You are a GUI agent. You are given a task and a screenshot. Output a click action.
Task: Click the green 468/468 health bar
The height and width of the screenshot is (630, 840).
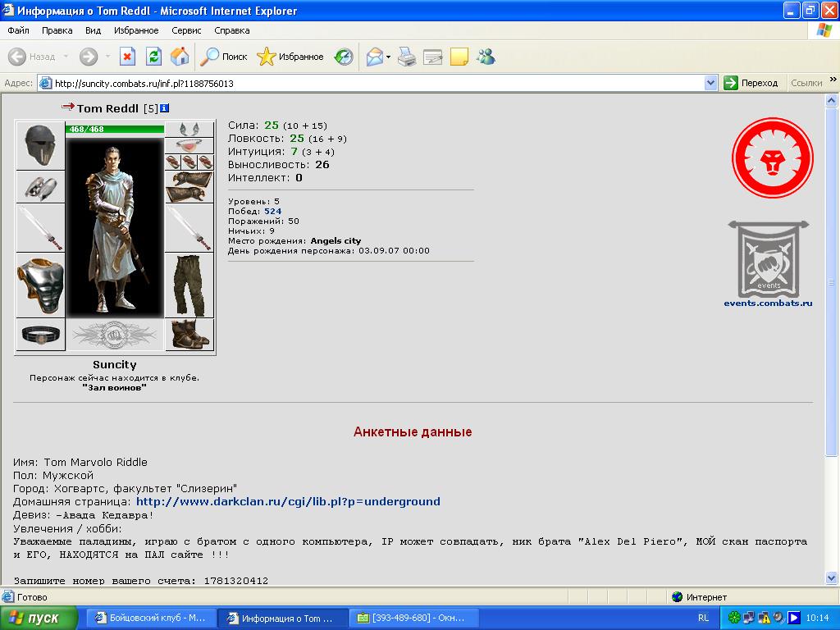[115, 129]
